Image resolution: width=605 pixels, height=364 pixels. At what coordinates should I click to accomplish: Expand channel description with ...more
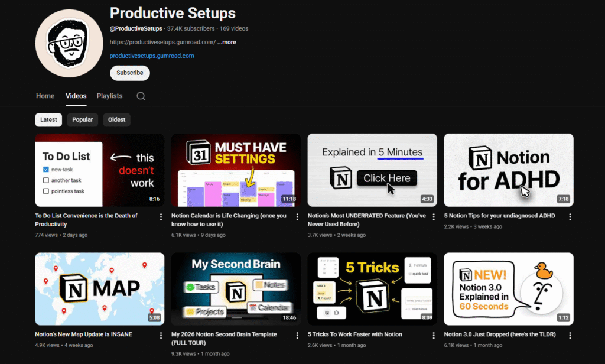click(x=226, y=43)
